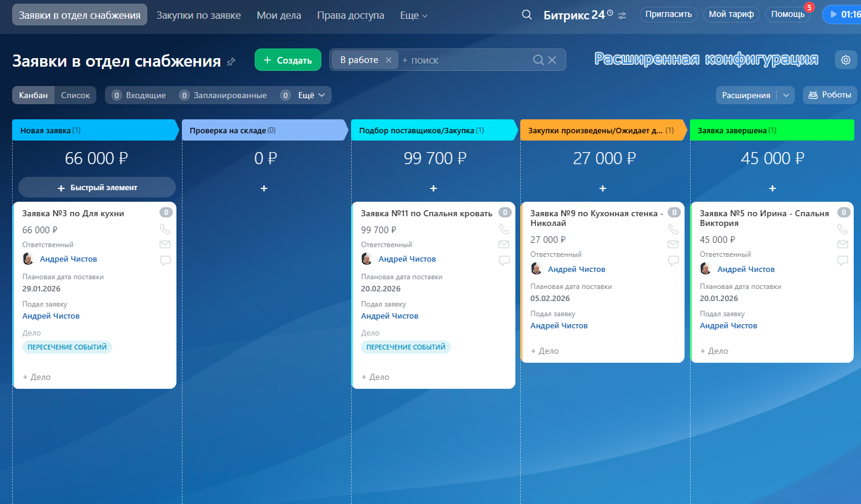The width and height of the screenshot is (861, 504).
Task: Click 'ПЕРЕСЕЧЕНИЕ СОБЫТИЙ' badge on Заявка №11
Action: tap(406, 347)
